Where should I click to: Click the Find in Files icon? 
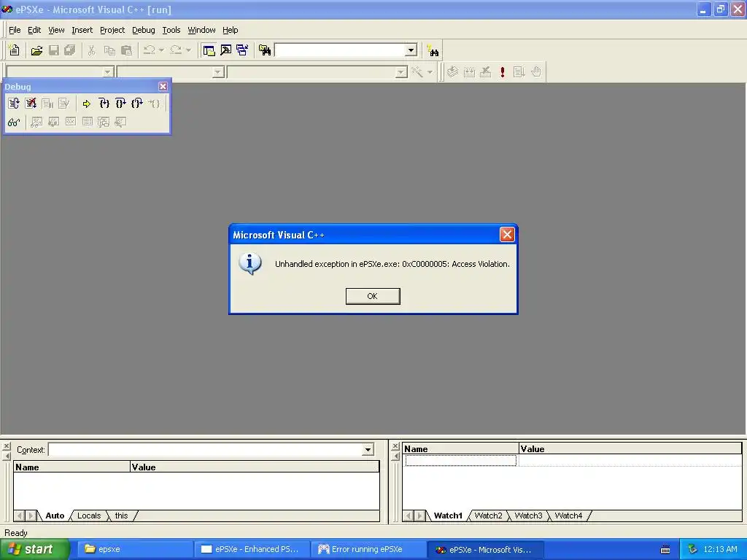[264, 50]
